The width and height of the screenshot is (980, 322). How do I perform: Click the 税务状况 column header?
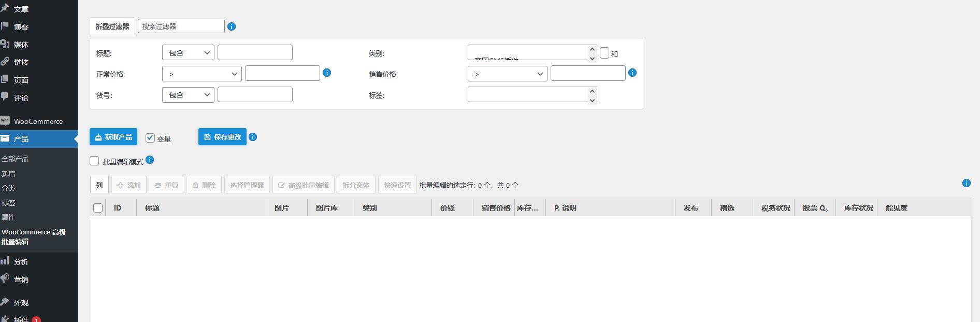pyautogui.click(x=774, y=208)
